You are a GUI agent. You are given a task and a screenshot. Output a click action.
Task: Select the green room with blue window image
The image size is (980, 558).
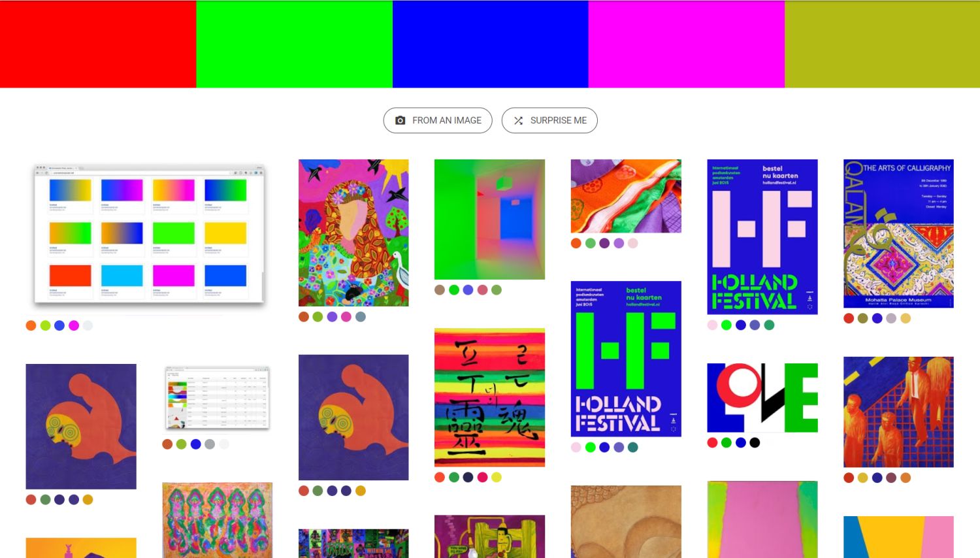coord(489,219)
